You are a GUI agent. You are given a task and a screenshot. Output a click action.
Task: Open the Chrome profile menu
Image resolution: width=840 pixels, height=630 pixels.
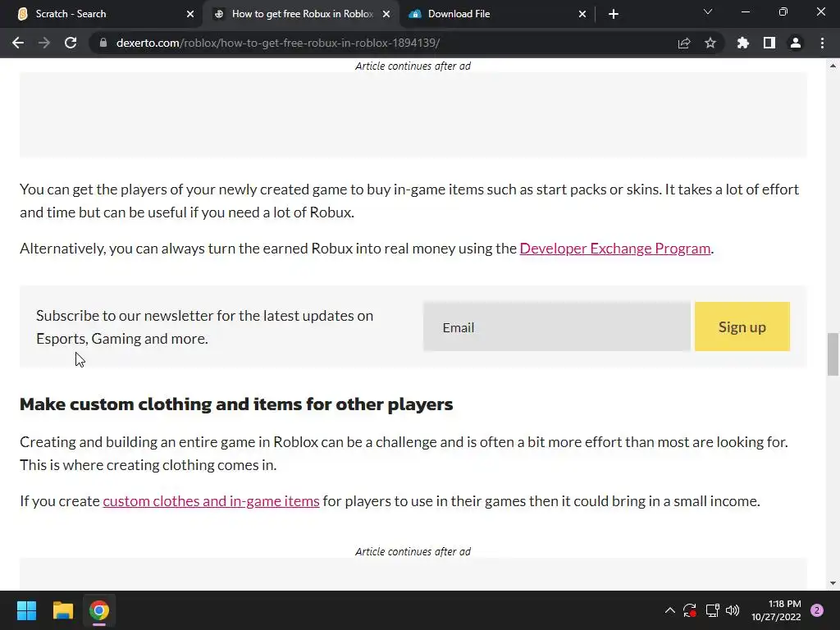click(x=796, y=43)
